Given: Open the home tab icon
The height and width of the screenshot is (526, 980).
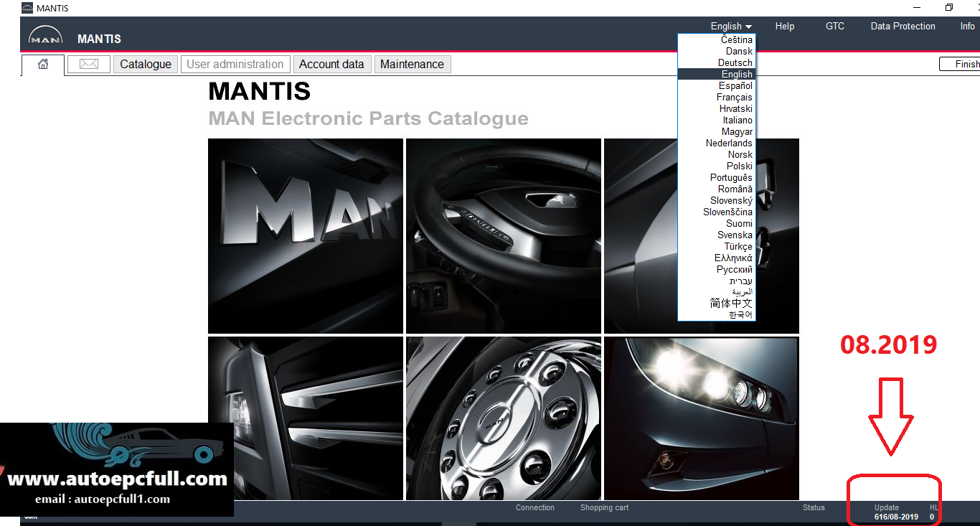Looking at the screenshot, I should [43, 65].
